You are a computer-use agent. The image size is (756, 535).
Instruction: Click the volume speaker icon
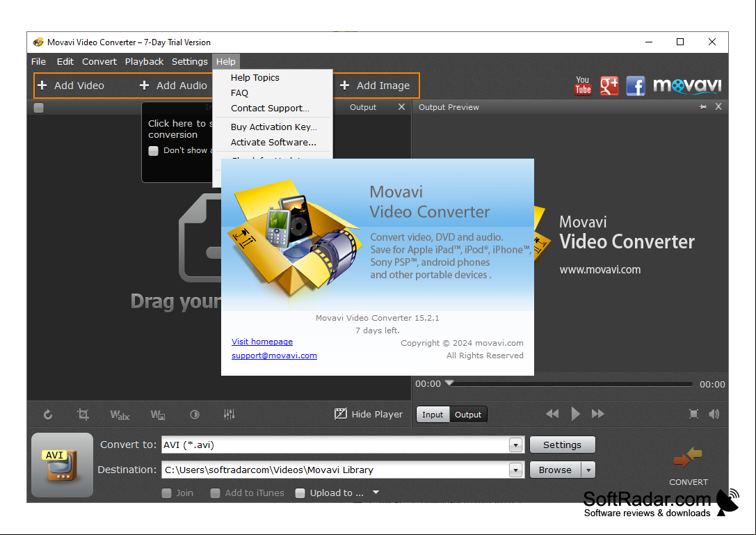click(714, 414)
